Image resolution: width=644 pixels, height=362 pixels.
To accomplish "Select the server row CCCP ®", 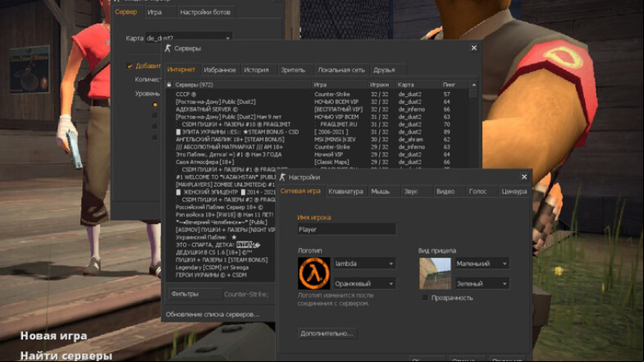I will tap(316, 94).
